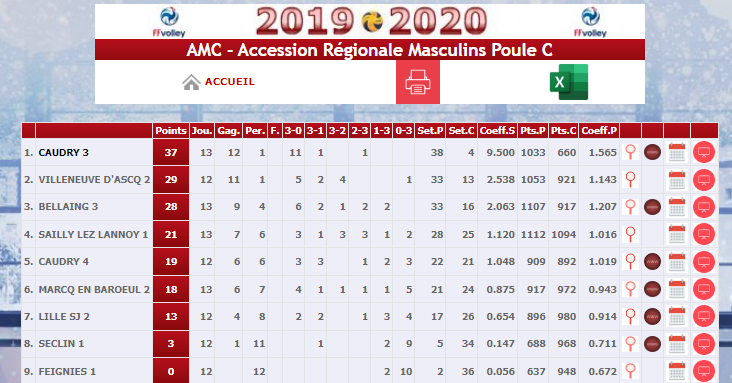Click the right FFvolley logo
The image size is (732, 383).
(591, 22)
